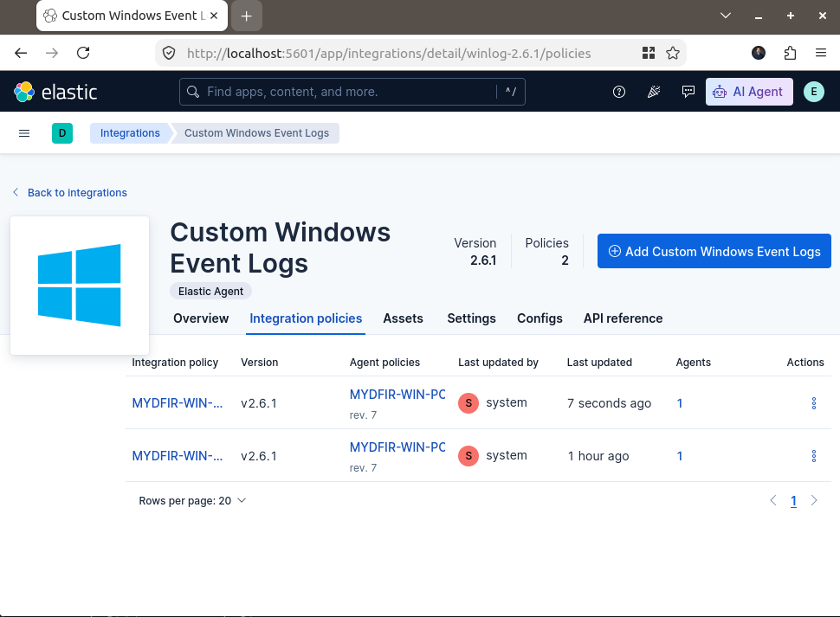Open a new browser tab
The height and width of the screenshot is (617, 840).
point(247,16)
